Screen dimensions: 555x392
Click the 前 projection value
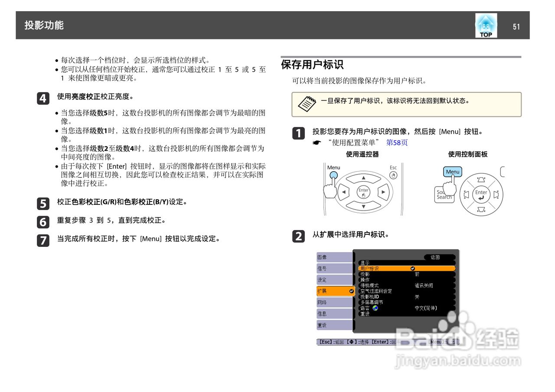417,274
